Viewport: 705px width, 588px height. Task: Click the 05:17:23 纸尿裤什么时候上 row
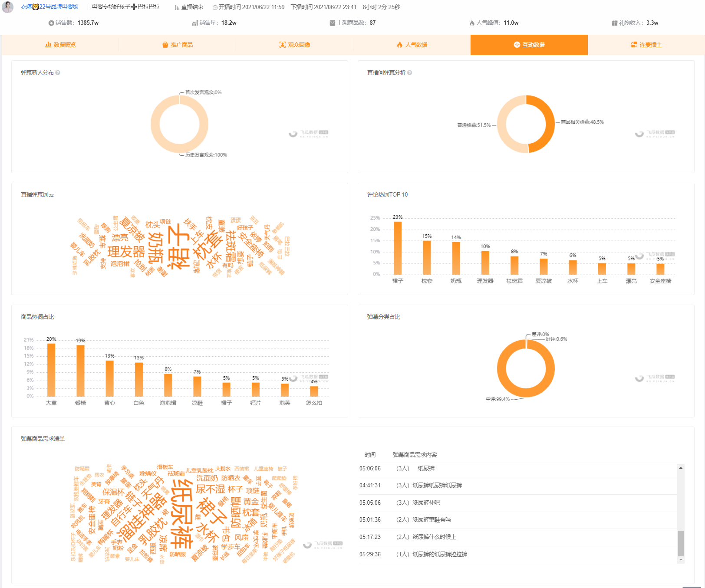coord(518,537)
